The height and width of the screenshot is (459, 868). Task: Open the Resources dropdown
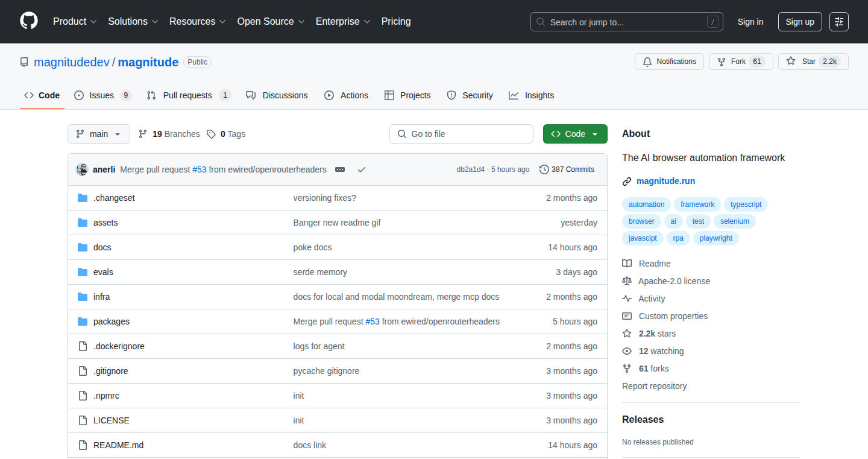(198, 21)
